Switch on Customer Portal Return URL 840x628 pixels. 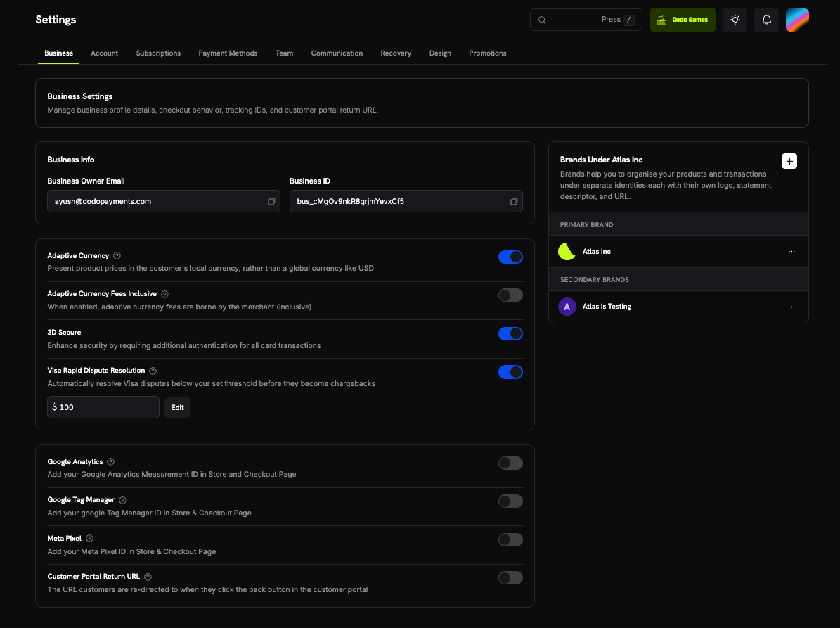[x=510, y=577]
